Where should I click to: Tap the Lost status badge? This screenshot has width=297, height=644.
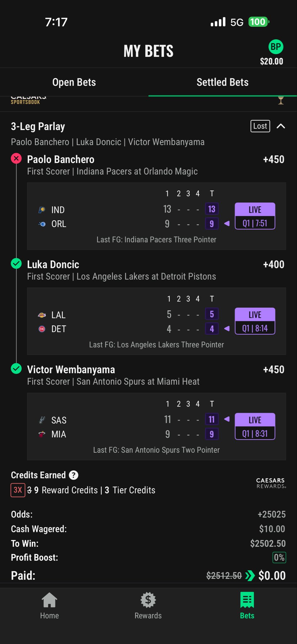260,126
